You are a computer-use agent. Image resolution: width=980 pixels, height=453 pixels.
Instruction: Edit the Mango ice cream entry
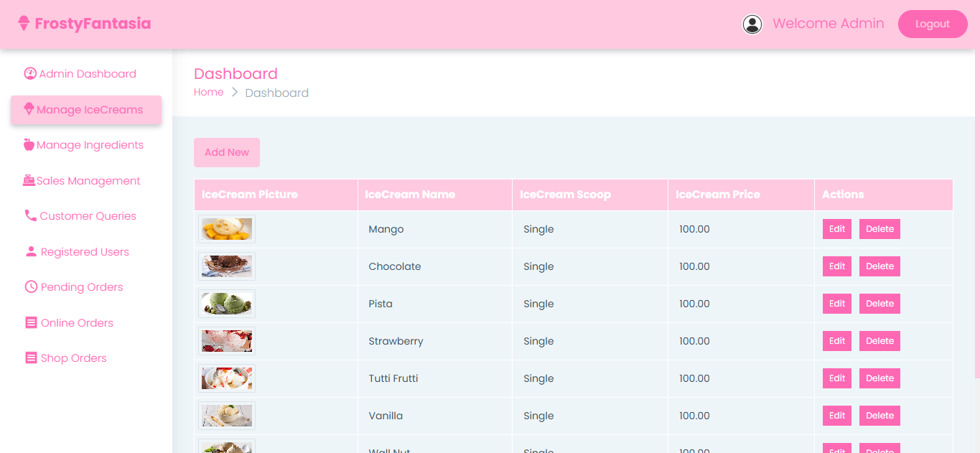click(836, 229)
